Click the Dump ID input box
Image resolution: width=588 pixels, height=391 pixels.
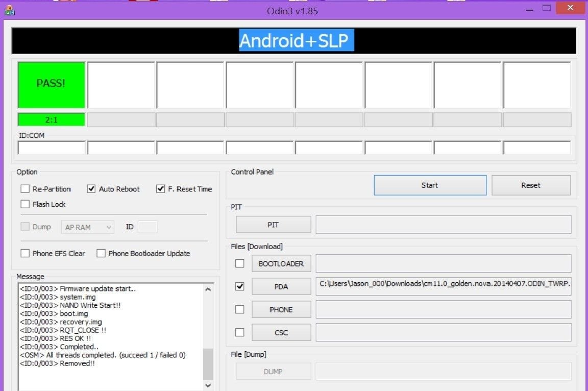point(148,227)
